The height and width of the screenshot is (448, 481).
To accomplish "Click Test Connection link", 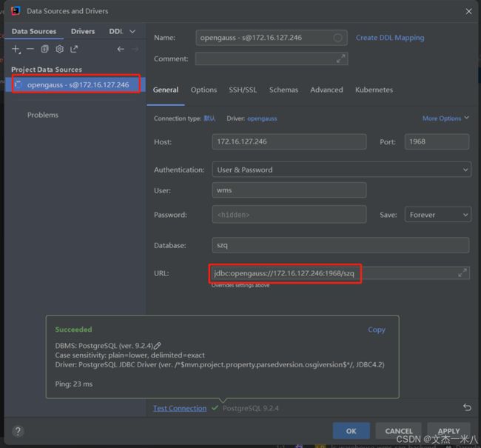I will coord(180,408).
